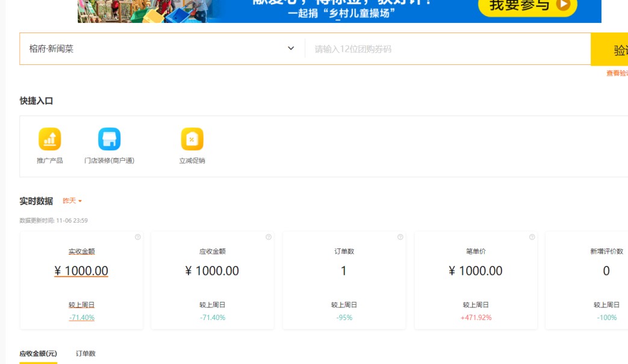This screenshot has height=364, width=628.
Task: Open the 查看验证 records link
Action: pyautogui.click(x=617, y=73)
